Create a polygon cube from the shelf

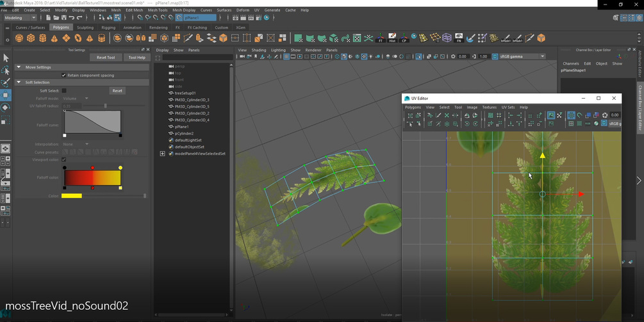31,38
